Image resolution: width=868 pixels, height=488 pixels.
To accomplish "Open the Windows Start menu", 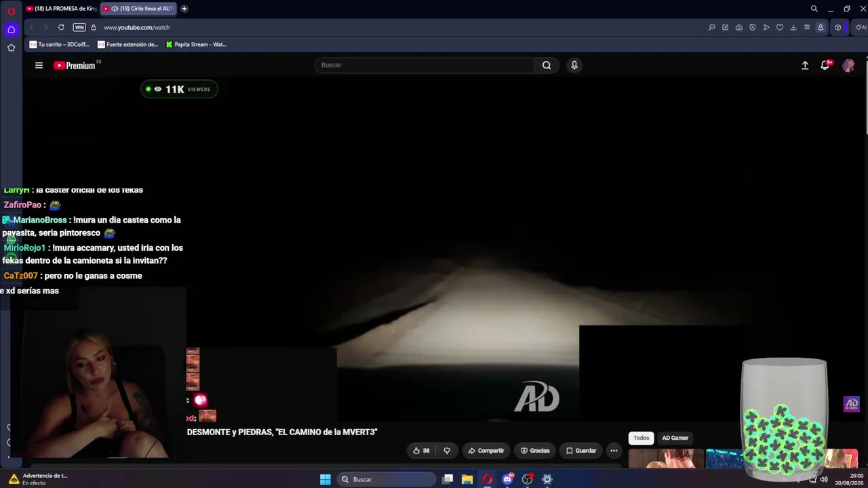I will pos(325,479).
